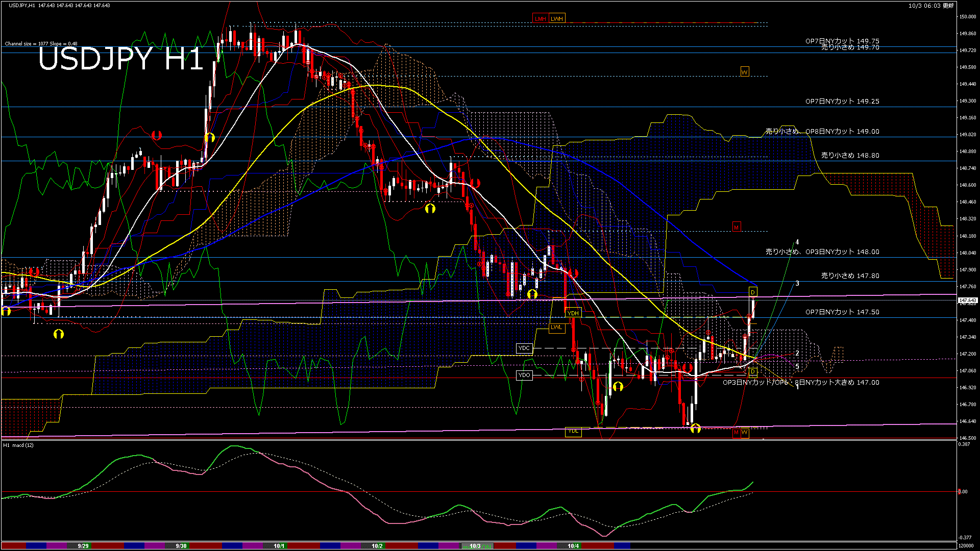980x551 pixels.
Task: Select the YDO yesterday-open label box
Action: coord(524,375)
